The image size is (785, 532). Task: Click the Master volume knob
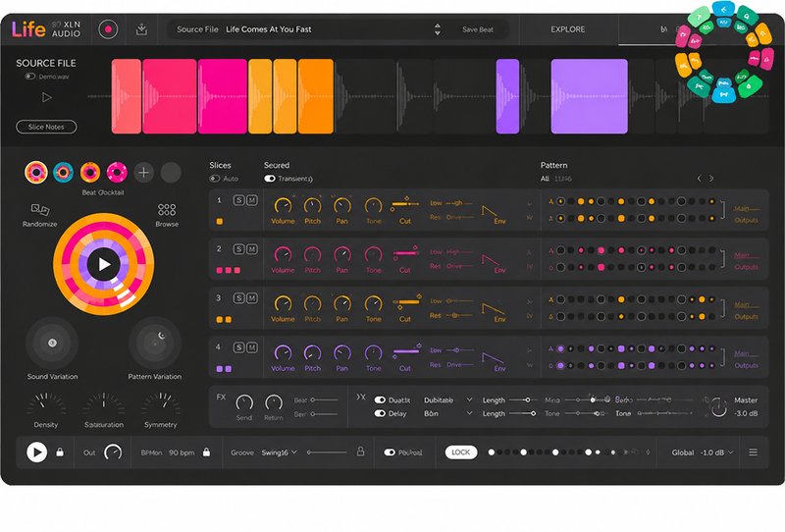pos(718,407)
